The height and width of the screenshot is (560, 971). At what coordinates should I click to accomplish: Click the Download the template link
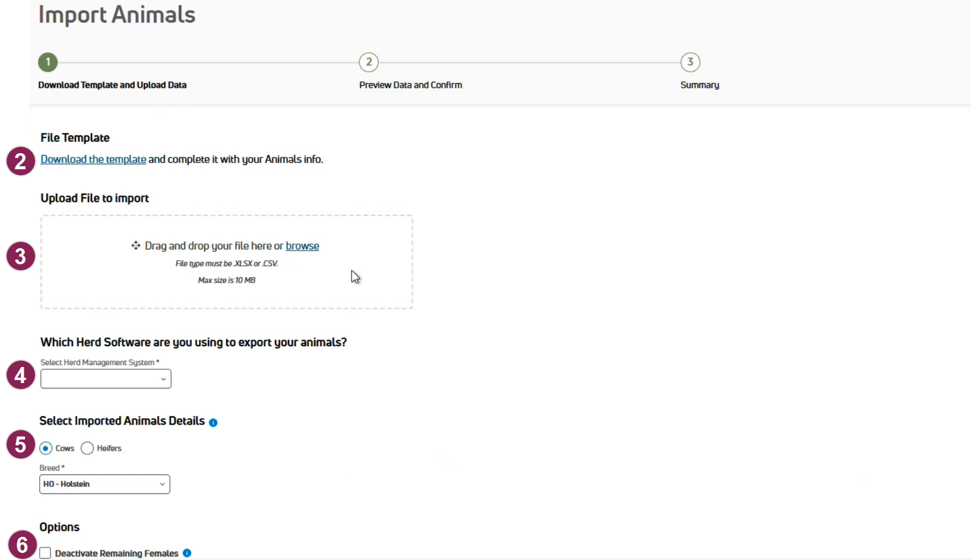click(93, 159)
